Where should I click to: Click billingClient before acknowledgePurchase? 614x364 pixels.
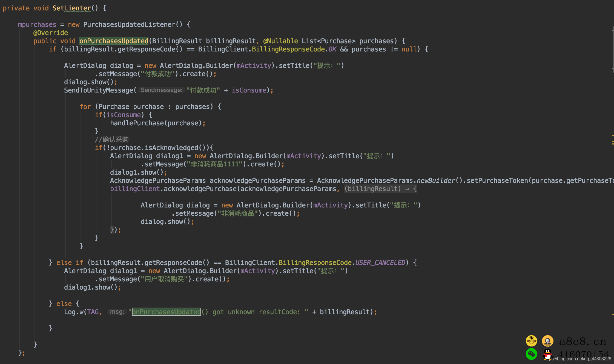[135, 189]
